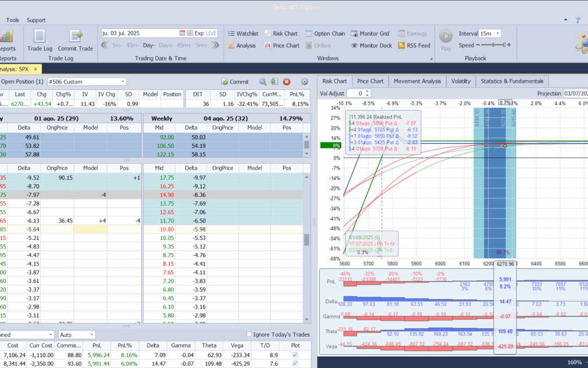Click the magnifier search icon near Commit
Screen dimensions: 588x368
[x=263, y=82]
